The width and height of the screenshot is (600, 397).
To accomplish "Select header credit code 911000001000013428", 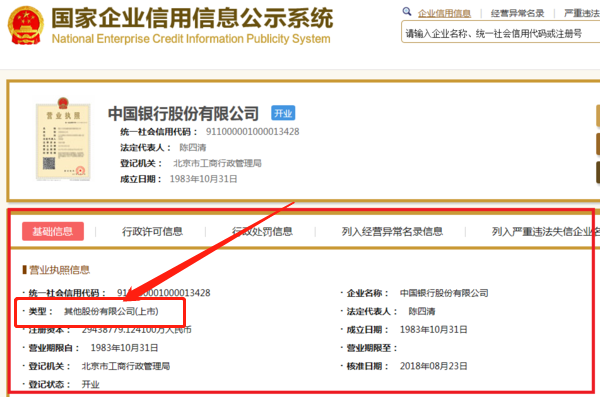I will point(253,132).
